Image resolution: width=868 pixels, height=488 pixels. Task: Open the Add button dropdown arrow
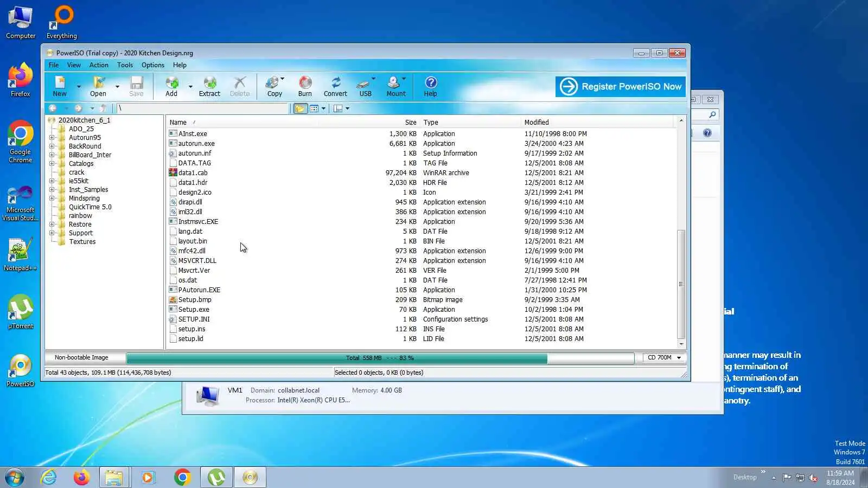(190, 87)
